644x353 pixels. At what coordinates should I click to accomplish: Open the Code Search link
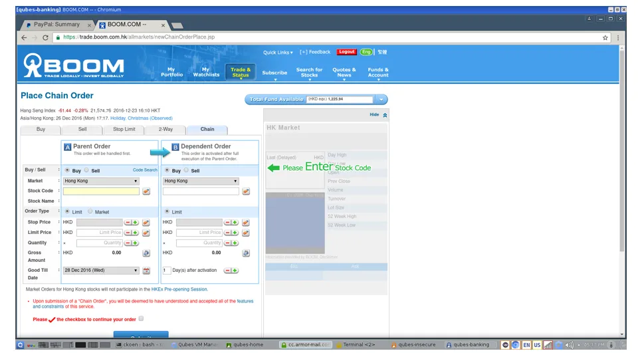tap(145, 170)
